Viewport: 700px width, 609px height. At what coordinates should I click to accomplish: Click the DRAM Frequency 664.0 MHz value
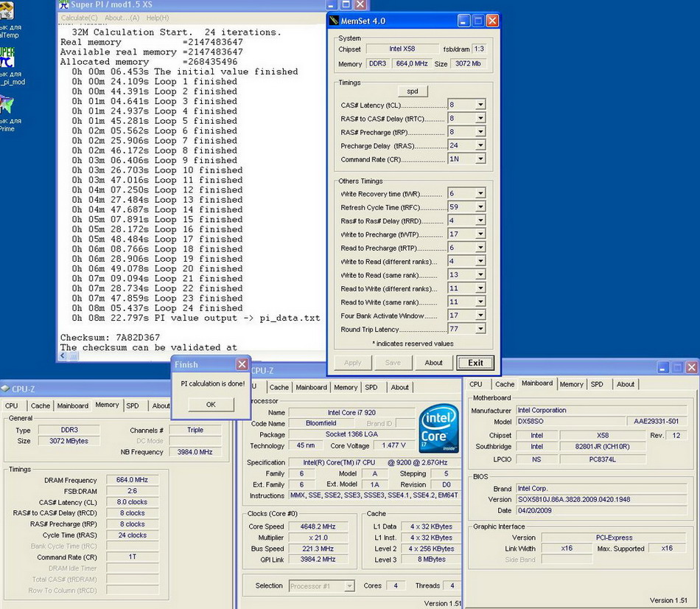click(132, 480)
